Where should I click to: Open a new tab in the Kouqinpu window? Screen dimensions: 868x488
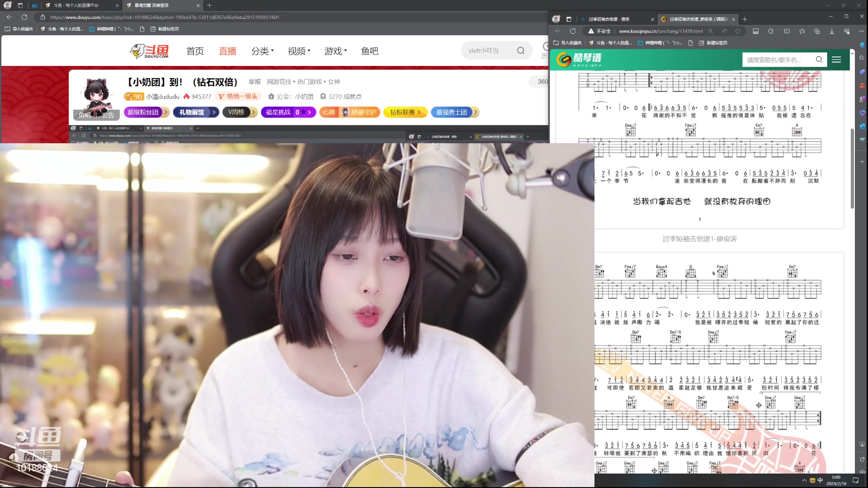pyautogui.click(x=745, y=19)
